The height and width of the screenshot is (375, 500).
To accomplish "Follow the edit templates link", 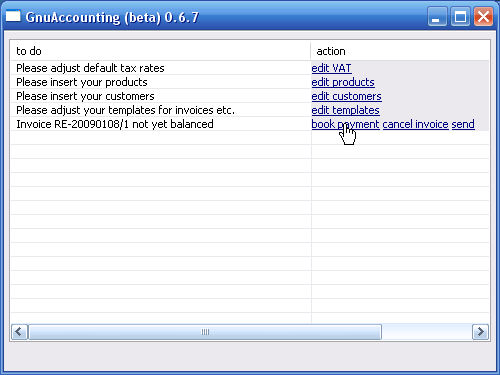I will 345,110.
